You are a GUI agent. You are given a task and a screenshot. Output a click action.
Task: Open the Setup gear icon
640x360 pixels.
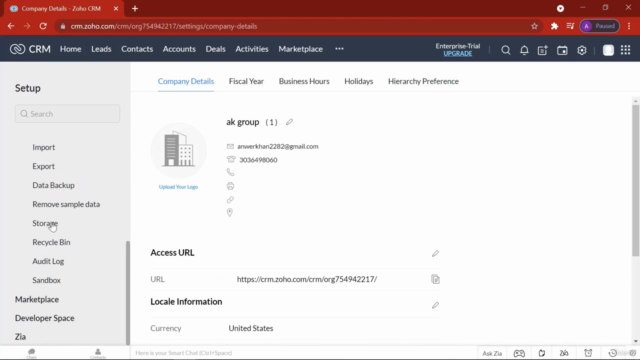tap(582, 50)
